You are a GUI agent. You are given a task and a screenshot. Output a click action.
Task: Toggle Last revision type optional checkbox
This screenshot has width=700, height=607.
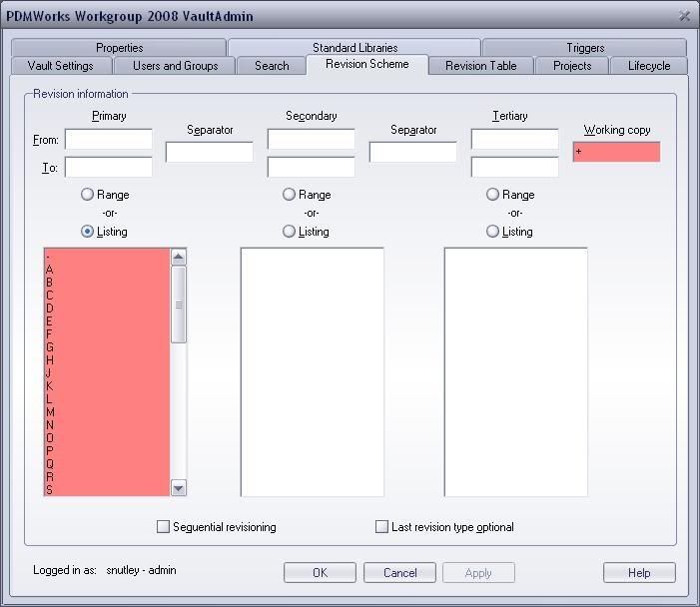coord(381,527)
